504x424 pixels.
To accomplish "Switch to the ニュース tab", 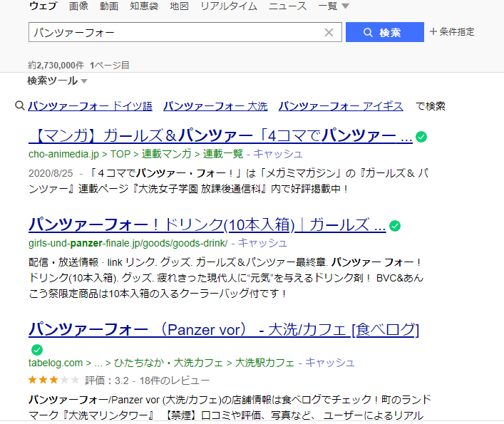I will [x=288, y=6].
